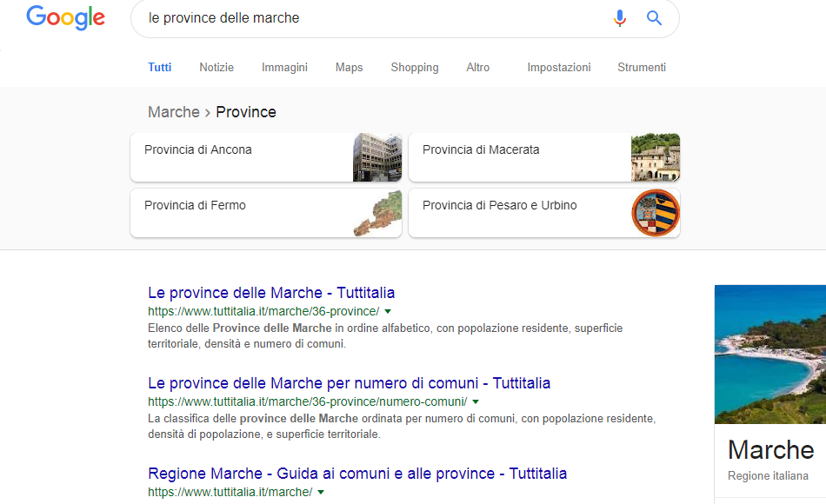Click the Marche breadcrumb link

pyautogui.click(x=174, y=112)
